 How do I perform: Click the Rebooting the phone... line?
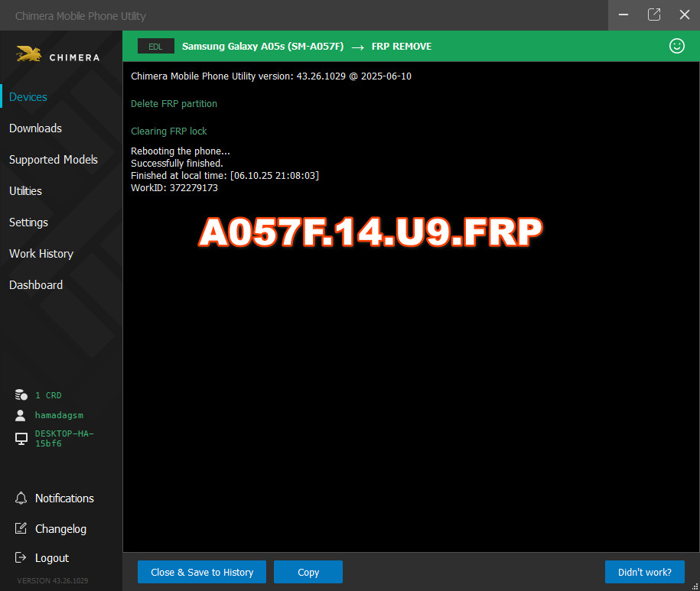(181, 151)
